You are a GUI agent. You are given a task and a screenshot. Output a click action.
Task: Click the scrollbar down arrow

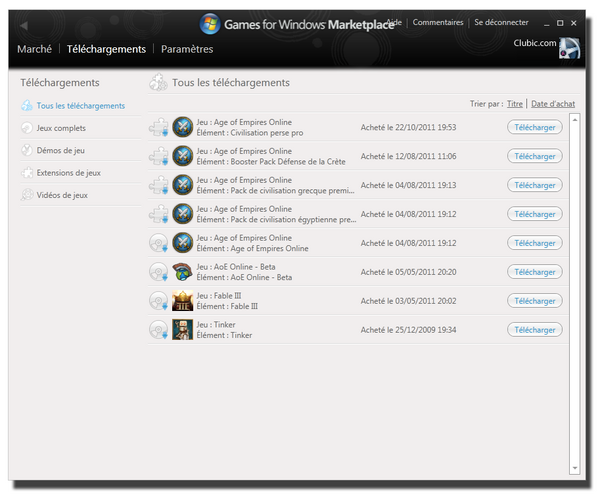[575, 468]
